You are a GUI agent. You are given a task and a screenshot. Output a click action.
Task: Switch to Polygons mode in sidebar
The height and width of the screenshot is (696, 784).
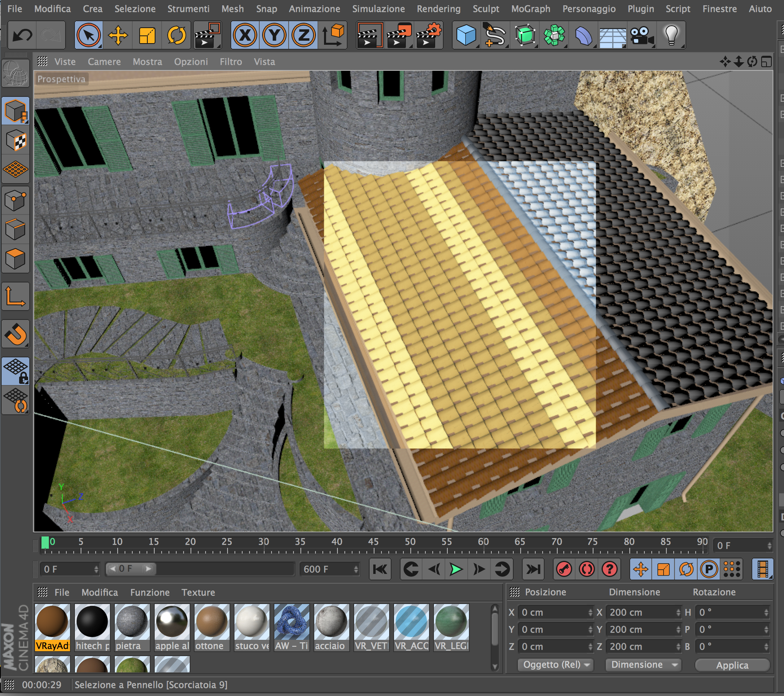pyautogui.click(x=15, y=259)
